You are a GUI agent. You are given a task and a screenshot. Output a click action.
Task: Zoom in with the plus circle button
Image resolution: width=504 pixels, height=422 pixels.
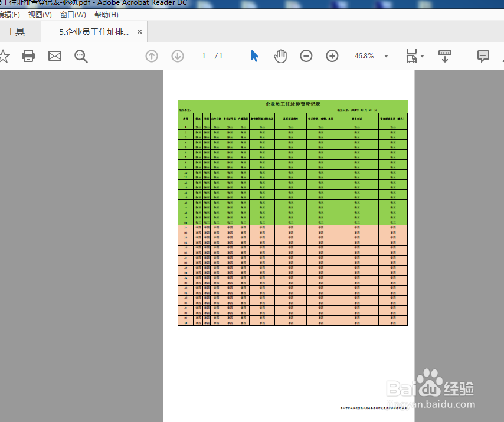(332, 56)
